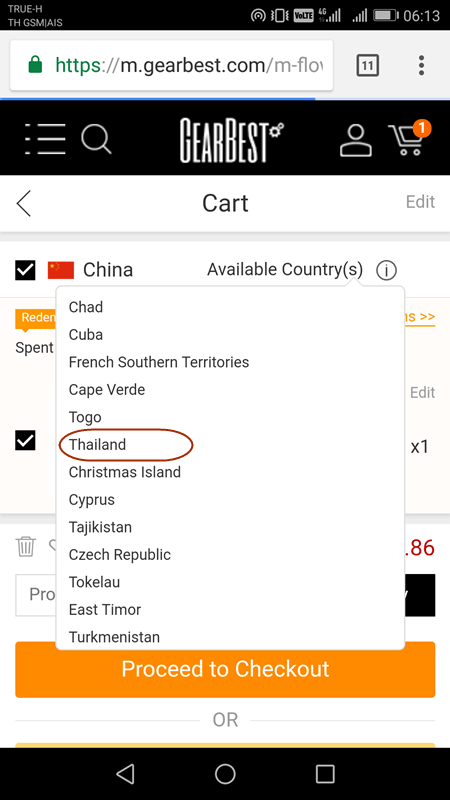This screenshot has height=800, width=450.
Task: Open Chrome's three-dot overflow menu
Action: coord(421,65)
